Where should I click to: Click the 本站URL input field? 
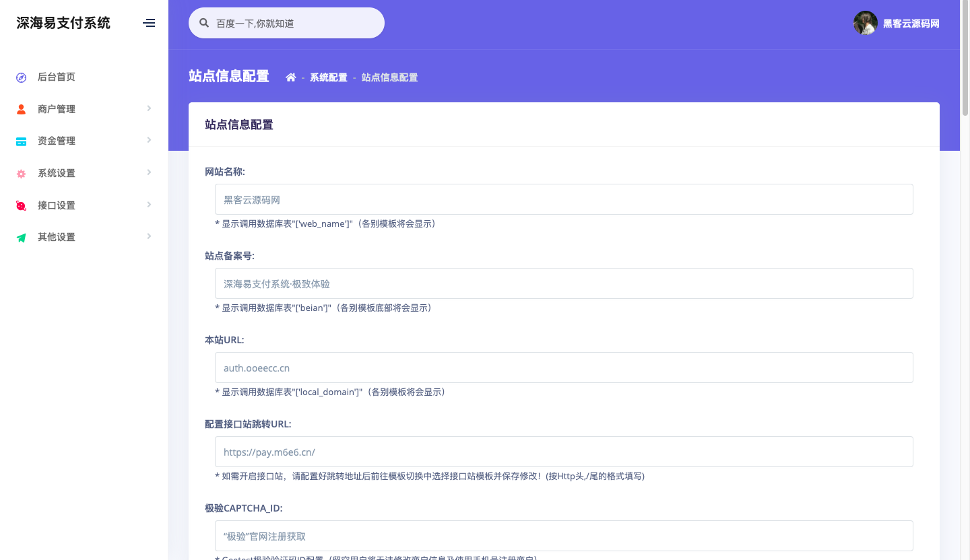[564, 367]
